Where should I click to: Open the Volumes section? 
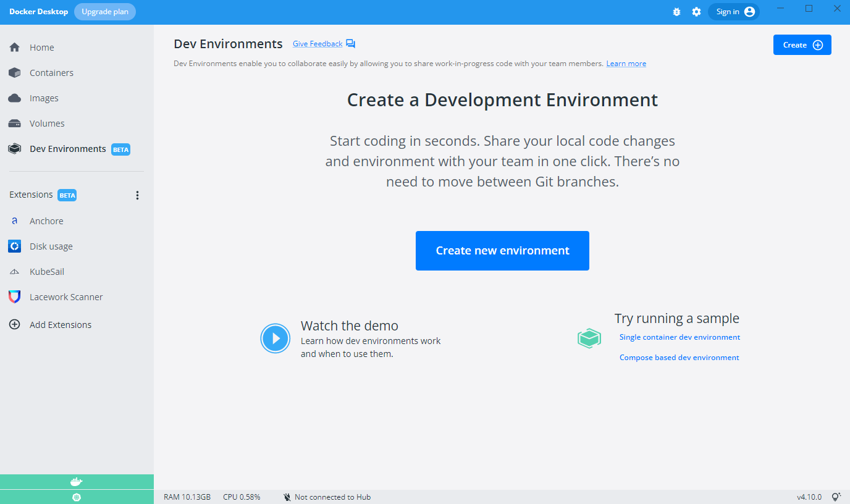(46, 124)
